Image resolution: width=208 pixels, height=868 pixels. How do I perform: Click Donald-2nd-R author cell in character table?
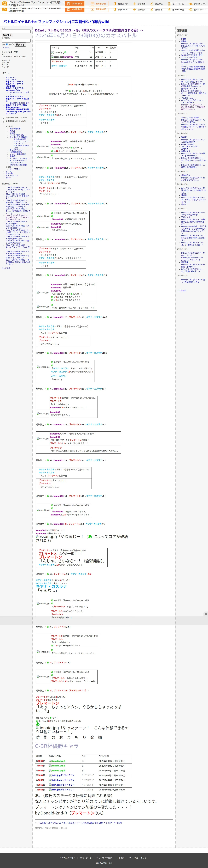coord(81,62)
